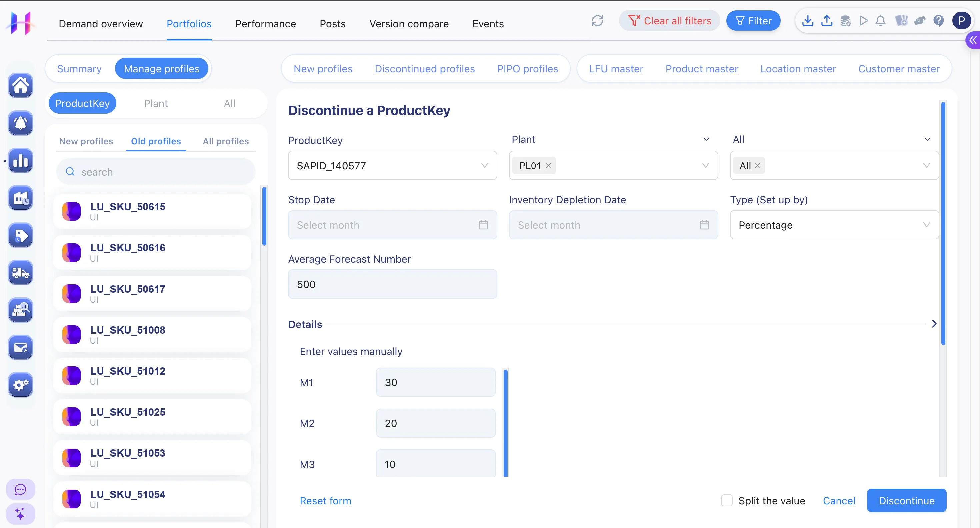Open the ProductKey SAPID_140577 dropdown
Viewport: 980px width, 528px height.
pyautogui.click(x=392, y=165)
